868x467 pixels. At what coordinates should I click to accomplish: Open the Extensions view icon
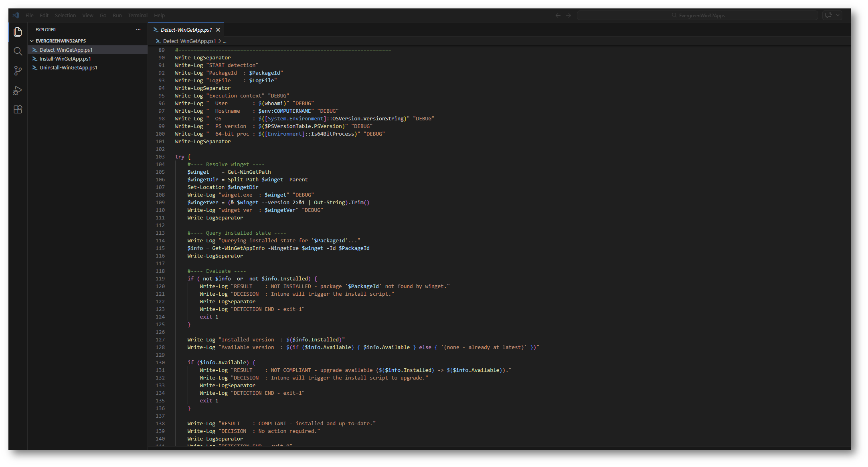click(x=18, y=110)
